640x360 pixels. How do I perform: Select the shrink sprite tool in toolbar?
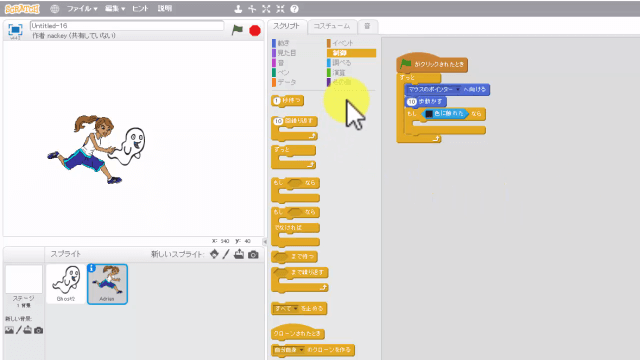point(280,9)
